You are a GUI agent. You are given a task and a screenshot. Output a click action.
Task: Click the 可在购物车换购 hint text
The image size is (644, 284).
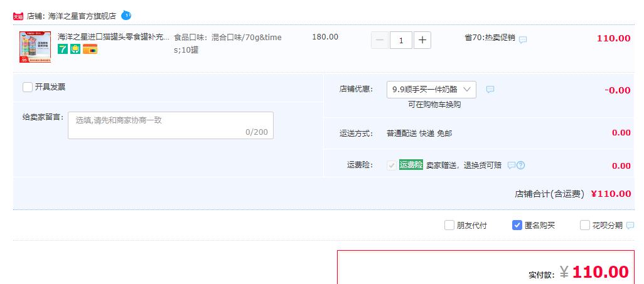tap(434, 105)
